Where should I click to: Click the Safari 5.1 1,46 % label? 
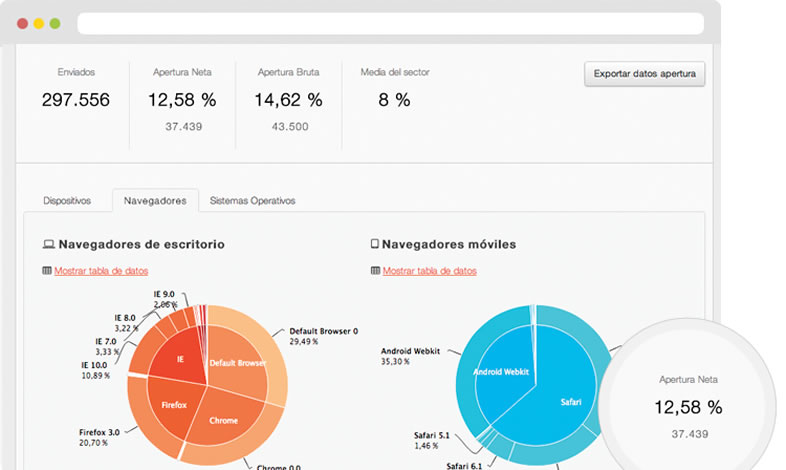tap(432, 440)
